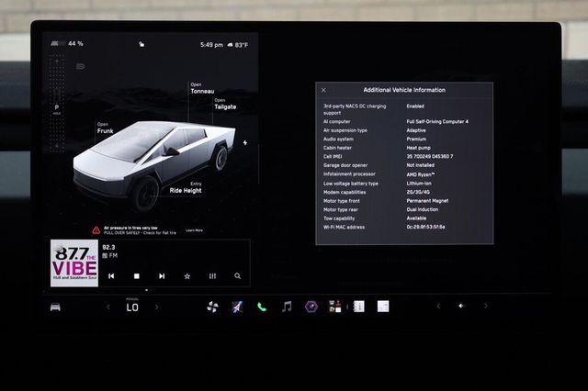This screenshot has height=391, width=588.
Task: Open the purple hexagon camera app
Action: [311, 307]
